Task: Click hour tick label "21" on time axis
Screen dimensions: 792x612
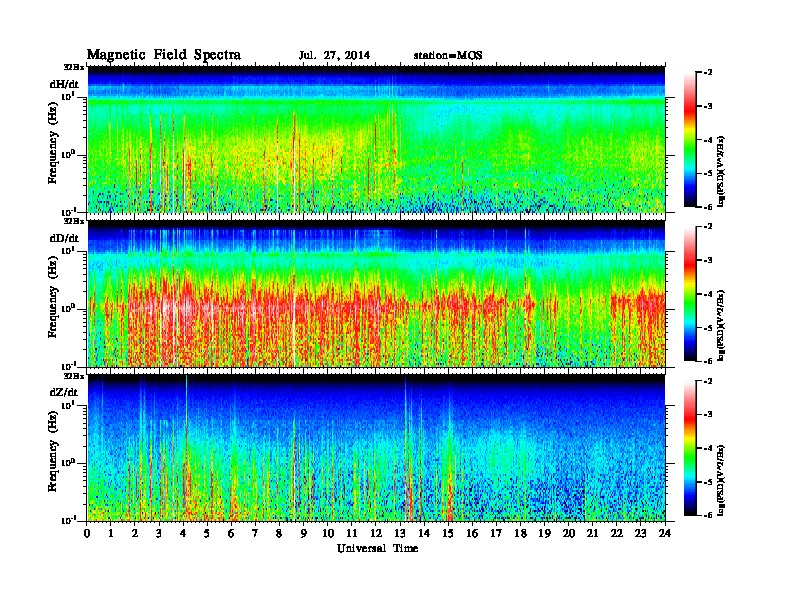Action: tap(592, 533)
